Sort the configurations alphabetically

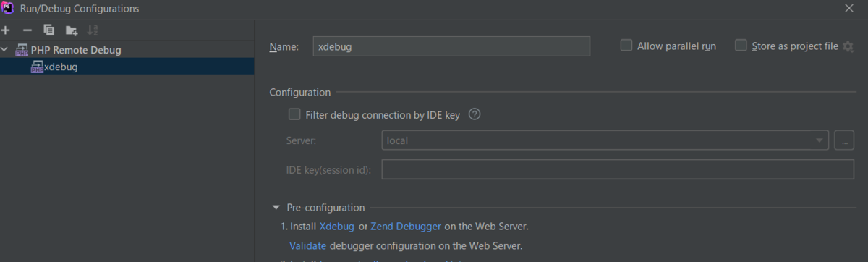click(x=93, y=30)
